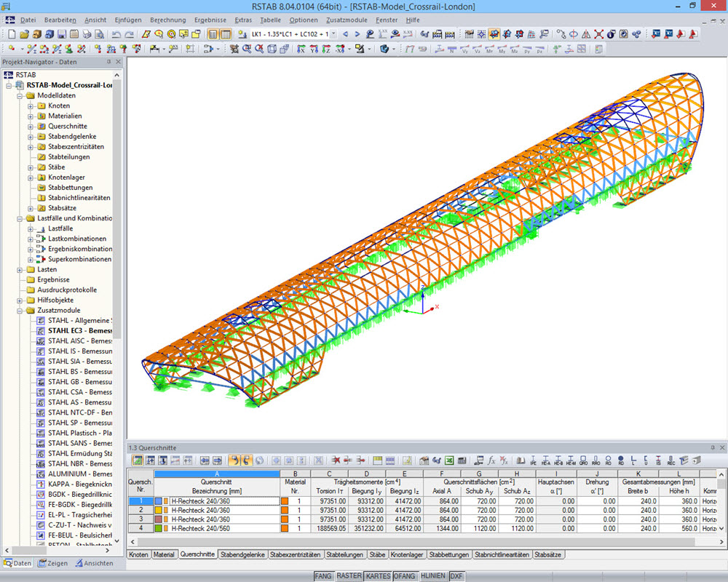The width and height of the screenshot is (728, 582).
Task: Click the zoom window magnifier icon
Action: click(x=247, y=49)
